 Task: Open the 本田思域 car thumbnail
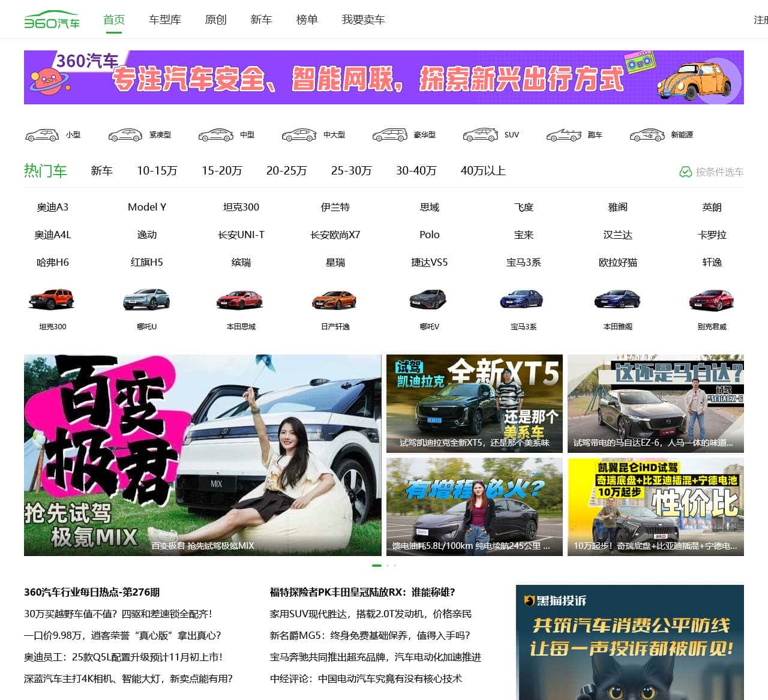pos(241,299)
